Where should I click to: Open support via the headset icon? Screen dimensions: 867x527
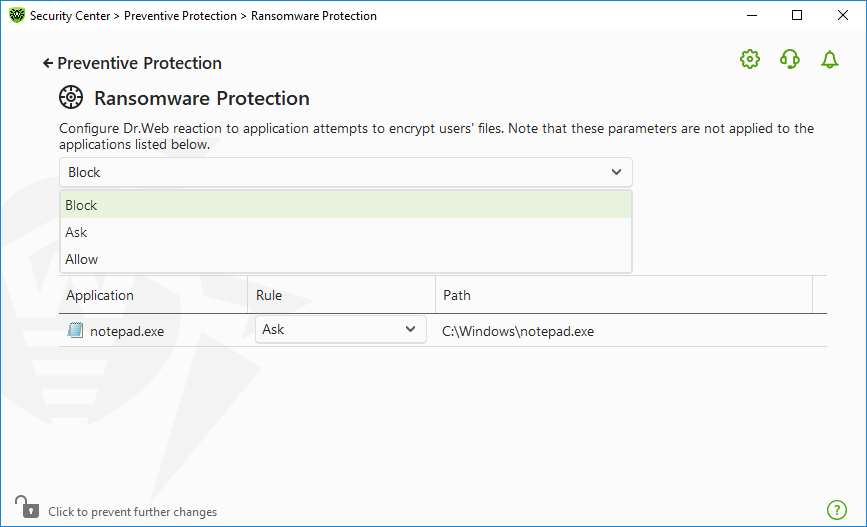point(790,59)
